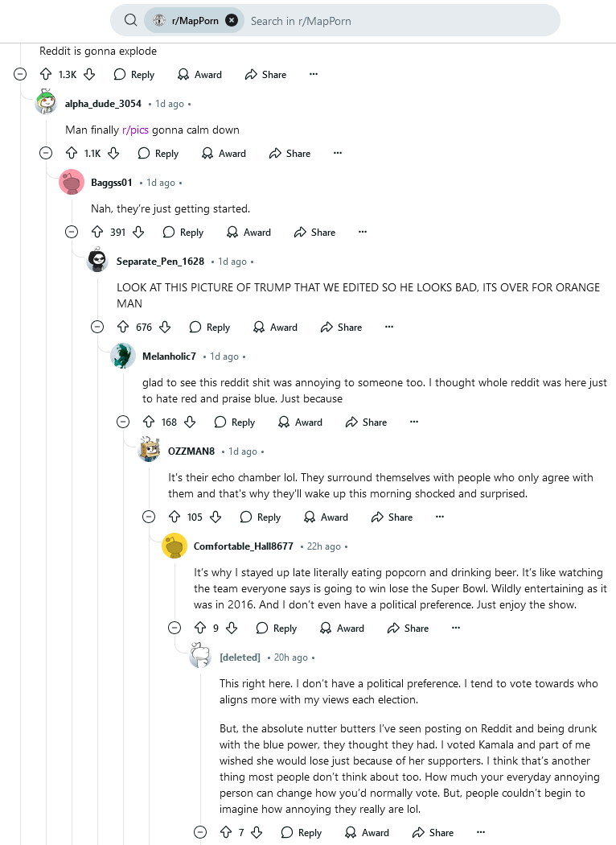The height and width of the screenshot is (845, 616).
Task: Upvote the deleted user's comment
Action: 226,832
